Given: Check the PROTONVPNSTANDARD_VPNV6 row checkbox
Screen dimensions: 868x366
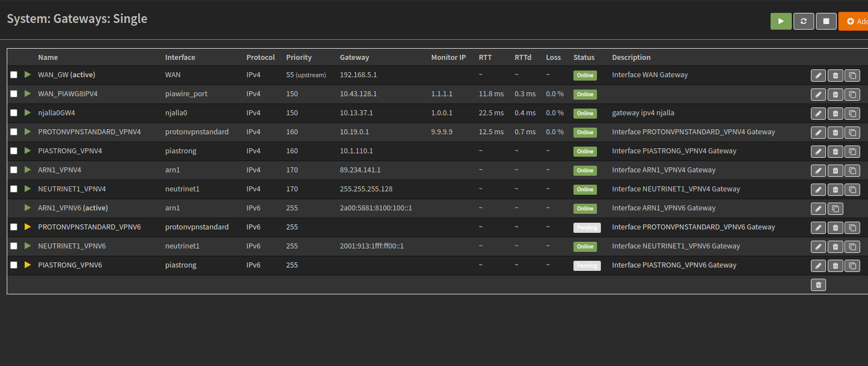Looking at the screenshot, I should [x=14, y=227].
